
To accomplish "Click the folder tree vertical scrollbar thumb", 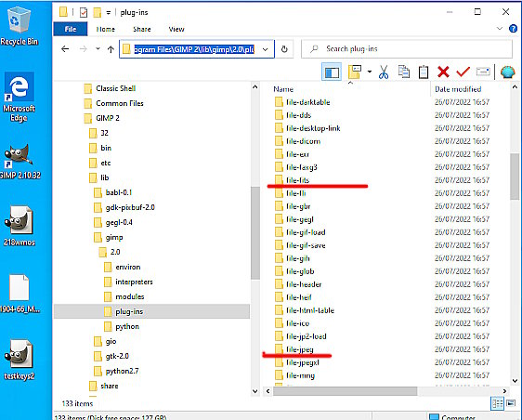I will [x=255, y=232].
